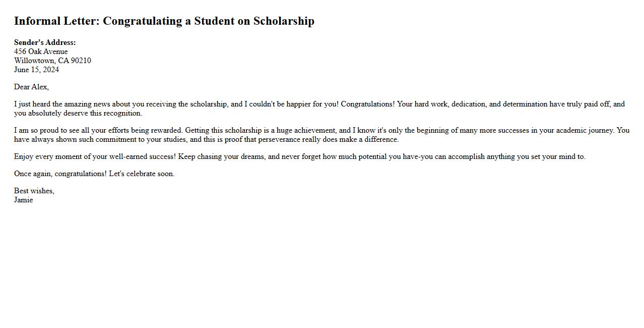Click the Sender's Address label

click(x=45, y=42)
